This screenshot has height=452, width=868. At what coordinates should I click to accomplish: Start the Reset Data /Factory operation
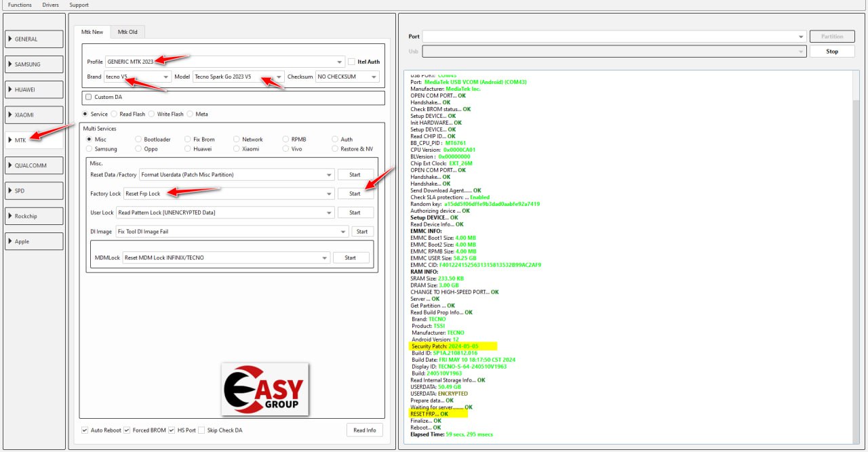point(355,175)
